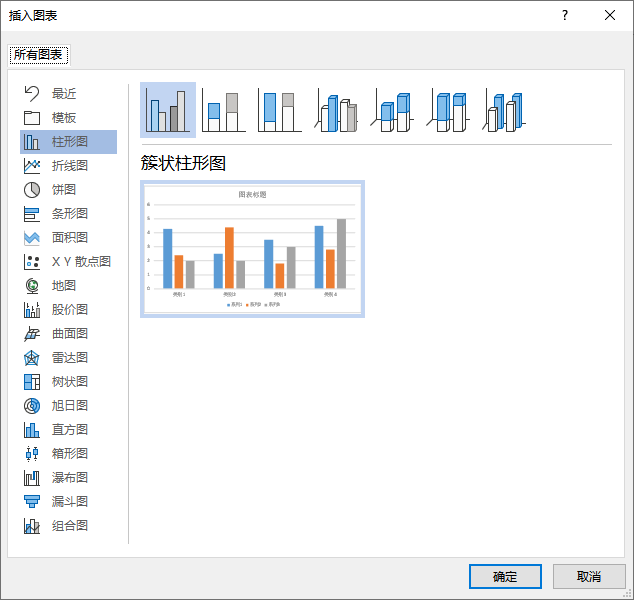Click the 饼图 pie chart icon
Viewport: 634px width, 600px height.
pyautogui.click(x=32, y=190)
